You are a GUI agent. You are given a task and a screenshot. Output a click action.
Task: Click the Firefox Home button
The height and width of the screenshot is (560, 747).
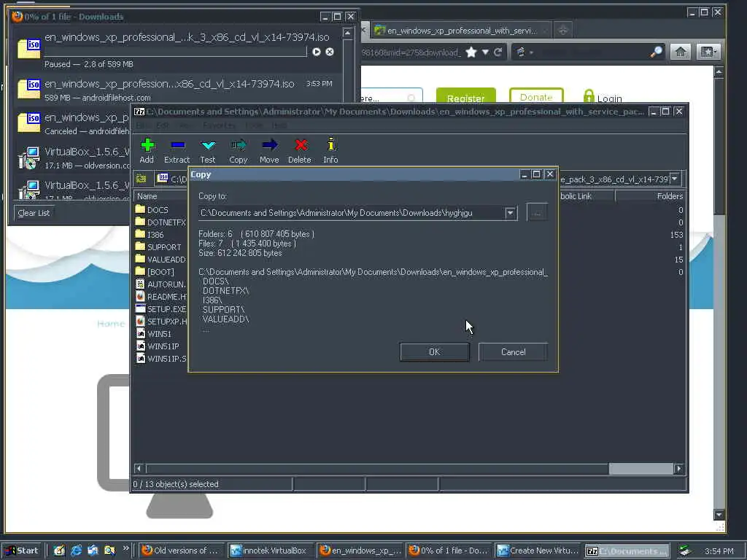coord(681,52)
